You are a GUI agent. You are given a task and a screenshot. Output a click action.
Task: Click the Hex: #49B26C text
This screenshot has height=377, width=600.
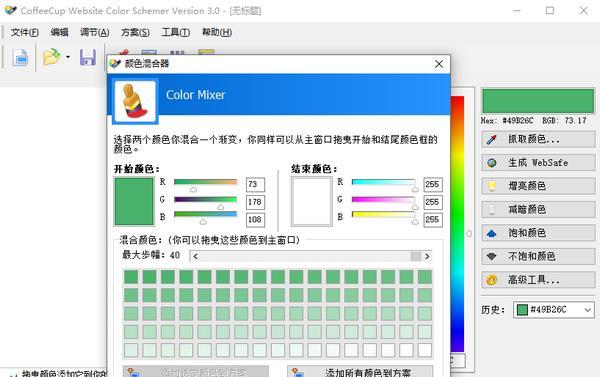pos(507,121)
